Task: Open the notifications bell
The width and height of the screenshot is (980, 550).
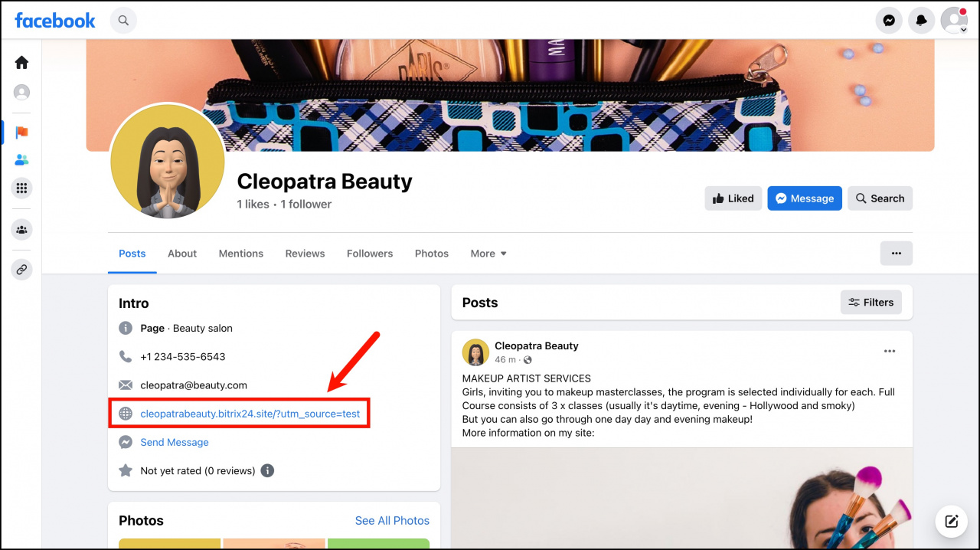Action: click(x=922, y=21)
